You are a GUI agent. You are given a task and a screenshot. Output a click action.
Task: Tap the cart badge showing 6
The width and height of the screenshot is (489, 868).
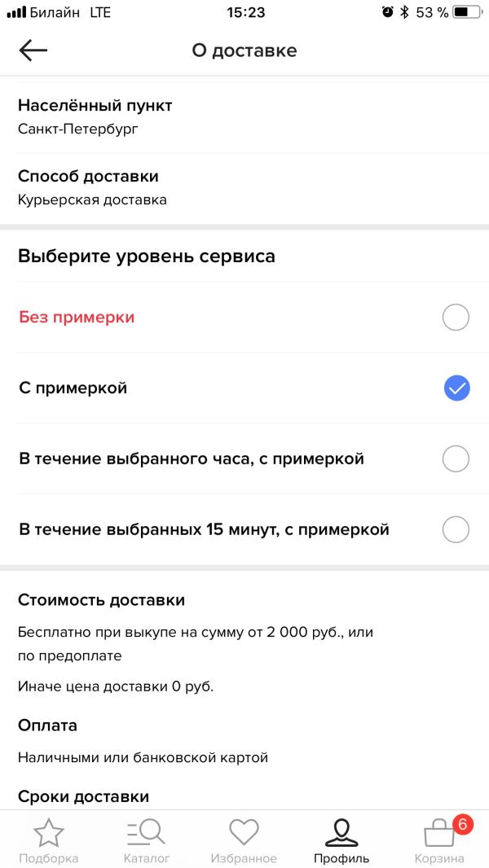(x=462, y=823)
